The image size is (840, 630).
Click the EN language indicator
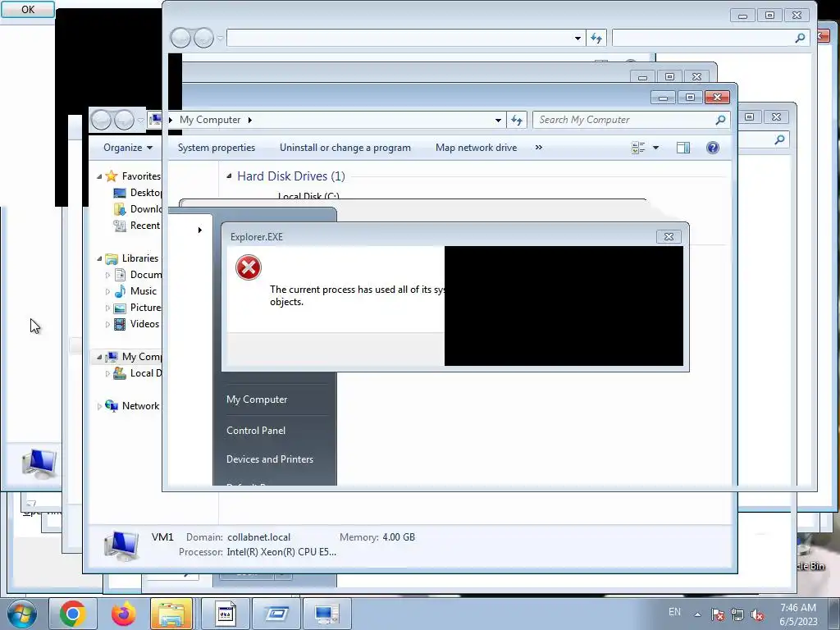674,612
